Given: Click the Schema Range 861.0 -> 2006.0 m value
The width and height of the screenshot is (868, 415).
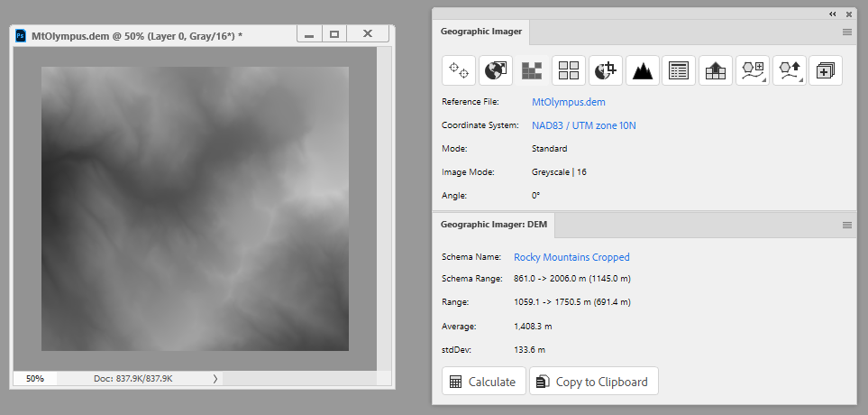Looking at the screenshot, I should (572, 279).
